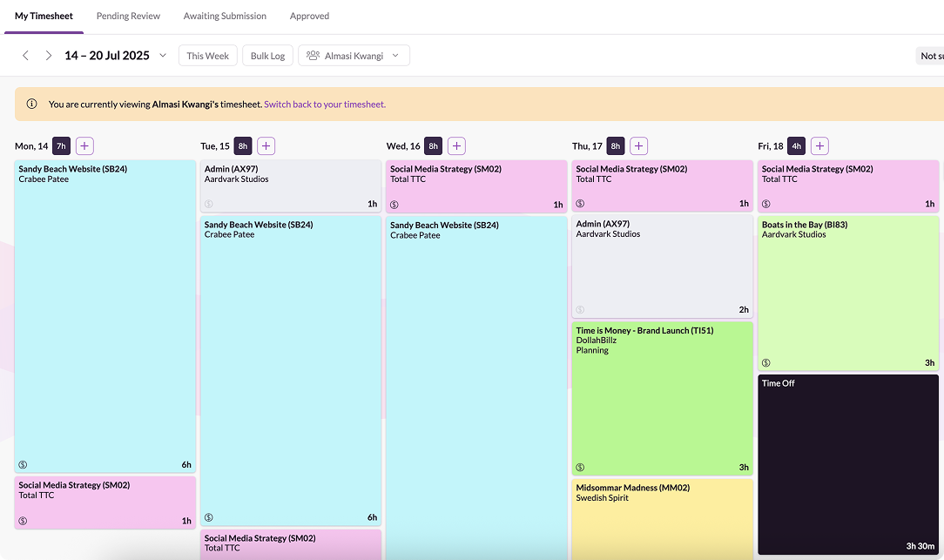Screen dimensions: 944x560
Task: Click the info icon in the timesheet banner
Action: 31,104
